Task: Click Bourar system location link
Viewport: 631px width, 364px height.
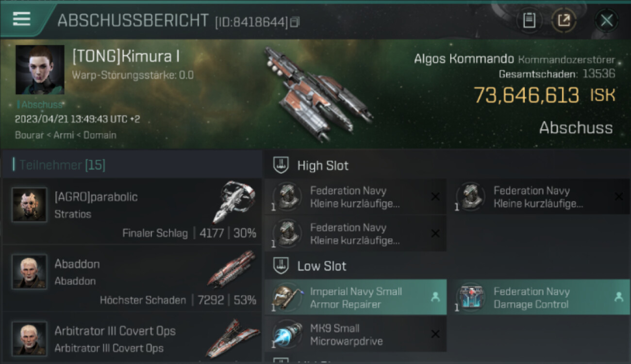Action: [x=30, y=135]
